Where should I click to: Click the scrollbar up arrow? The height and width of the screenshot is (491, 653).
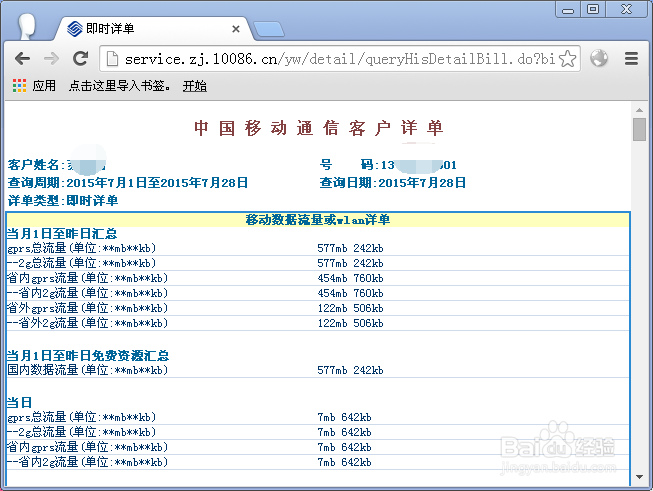pos(639,110)
